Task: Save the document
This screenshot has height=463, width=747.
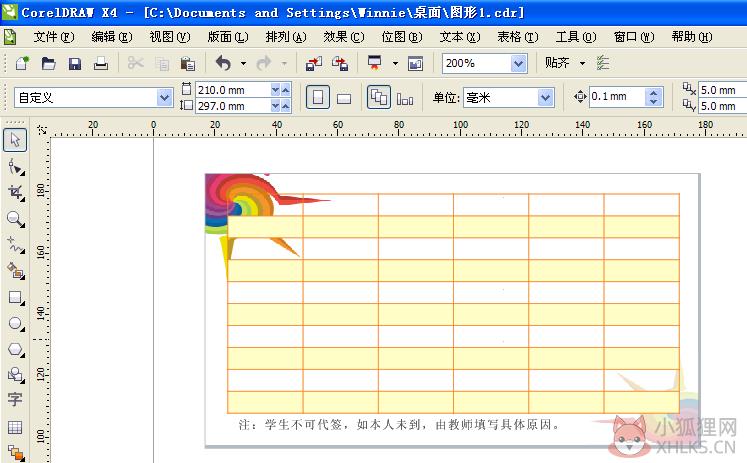Action: tap(75, 63)
